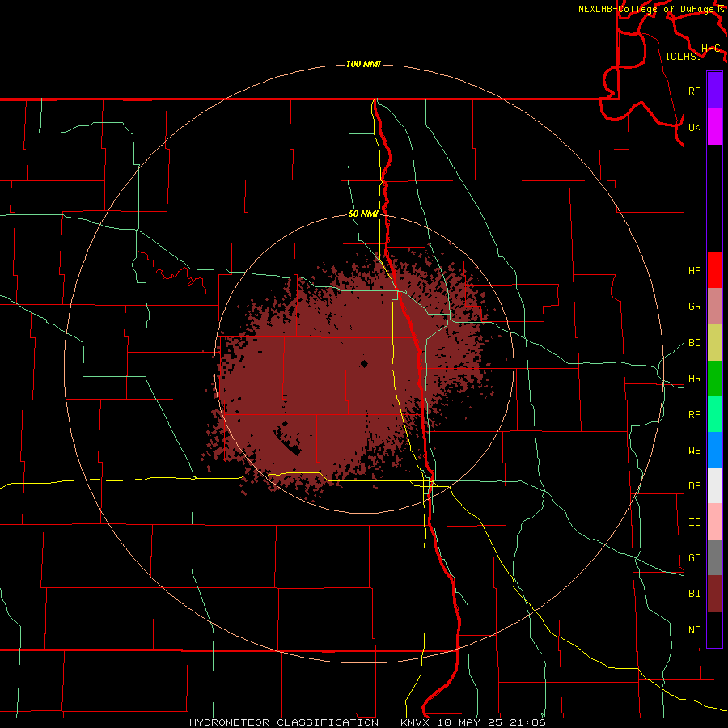The height and width of the screenshot is (728, 728).
Task: Click the red HA legend color swatch
Action: (714, 270)
